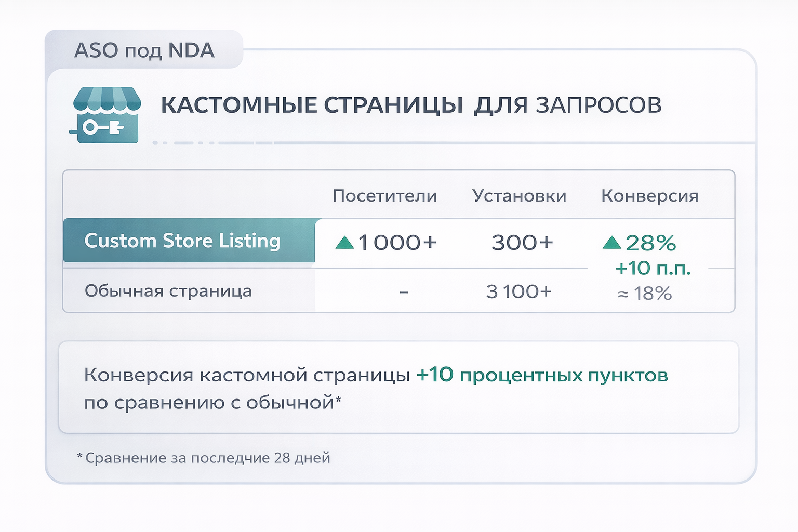Click 'Конверсия кастомной страницы' summary text
Viewport: 798px width, 532px height.
(x=247, y=375)
